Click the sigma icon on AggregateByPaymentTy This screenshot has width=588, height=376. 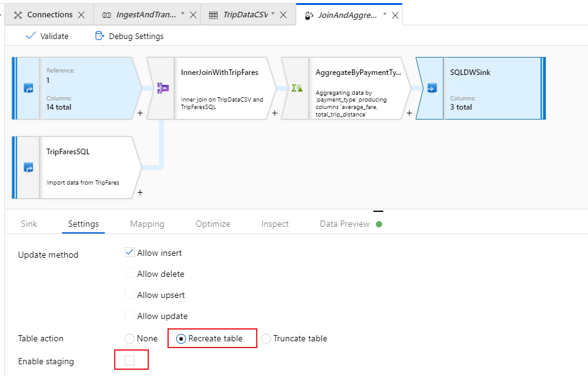tap(296, 87)
